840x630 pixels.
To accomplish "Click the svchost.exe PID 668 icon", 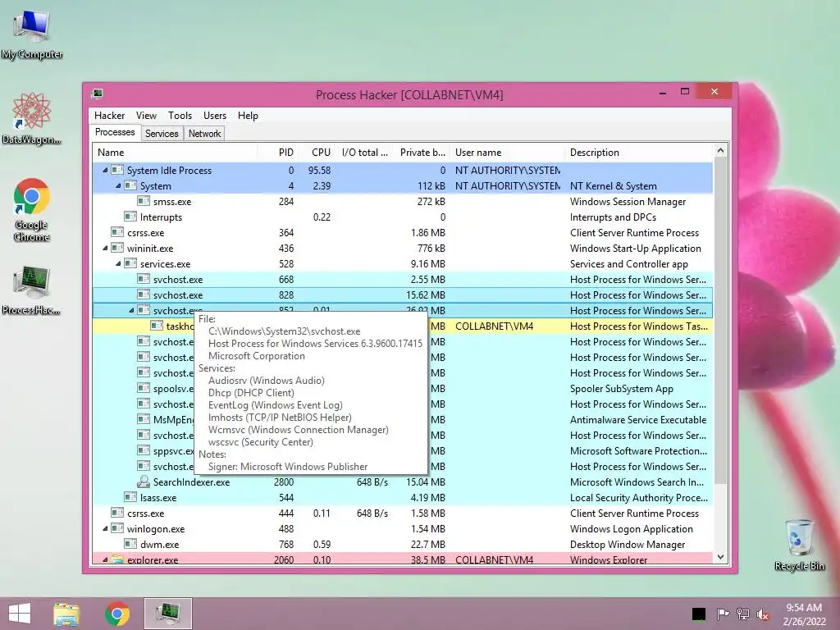I will tap(144, 279).
